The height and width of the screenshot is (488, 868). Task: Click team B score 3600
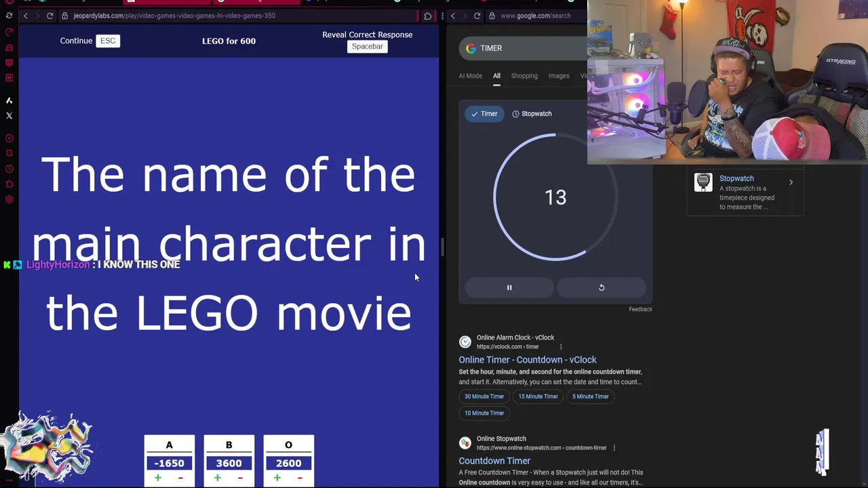(x=229, y=463)
